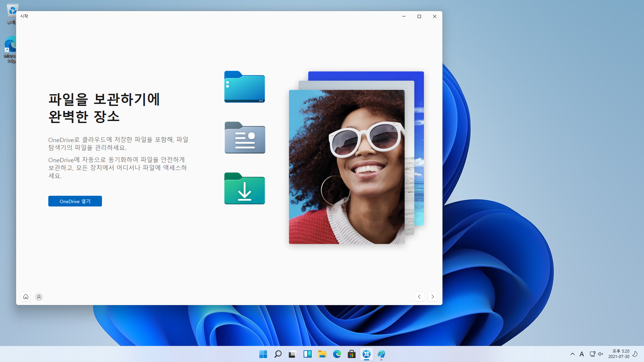Click the heading 파일을 보관하기에 완벽한 장소
The image size is (644, 362).
(x=104, y=108)
